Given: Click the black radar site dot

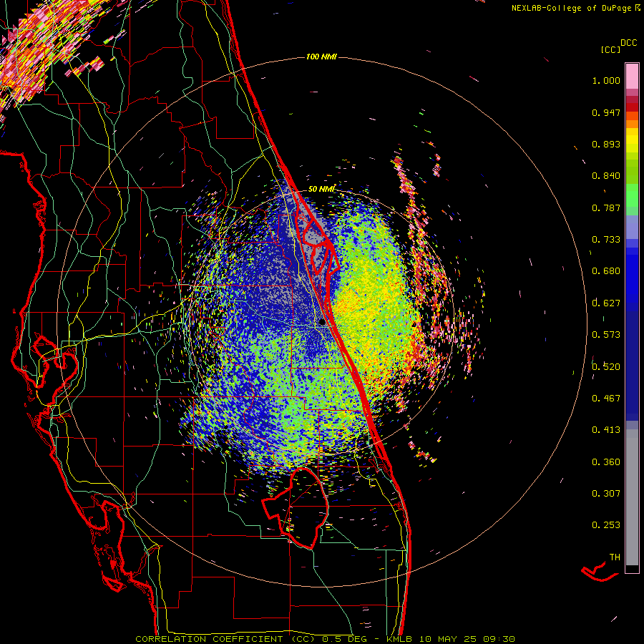Looking at the screenshot, I should click(x=322, y=323).
